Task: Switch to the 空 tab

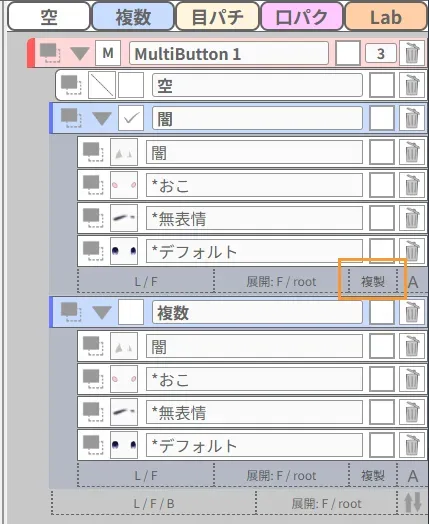Action: tap(49, 16)
